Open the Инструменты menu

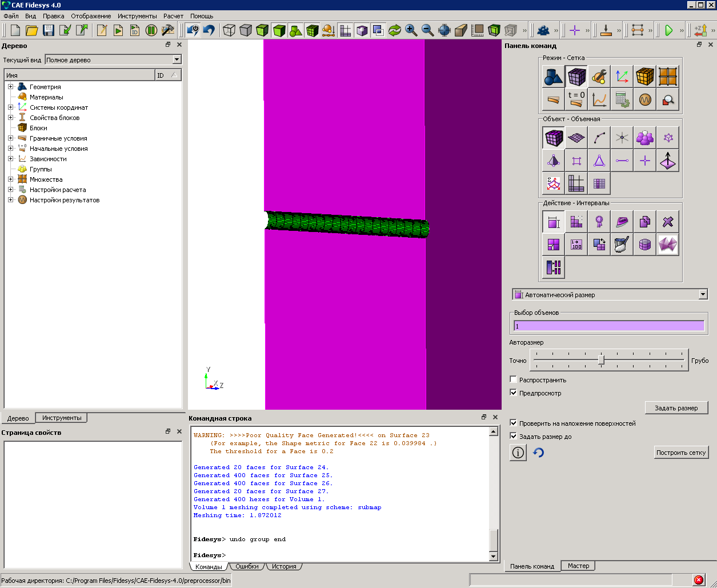click(x=137, y=16)
